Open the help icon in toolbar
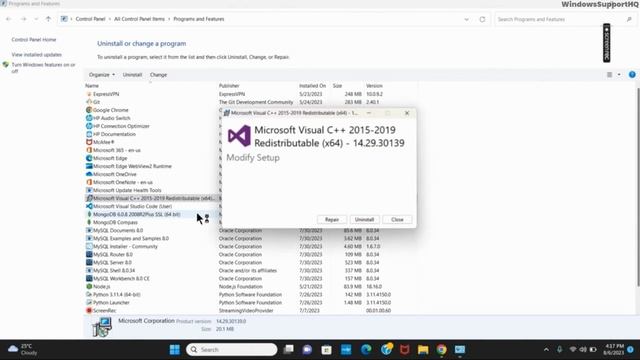This screenshot has height=360, width=640. pyautogui.click(x=632, y=74)
